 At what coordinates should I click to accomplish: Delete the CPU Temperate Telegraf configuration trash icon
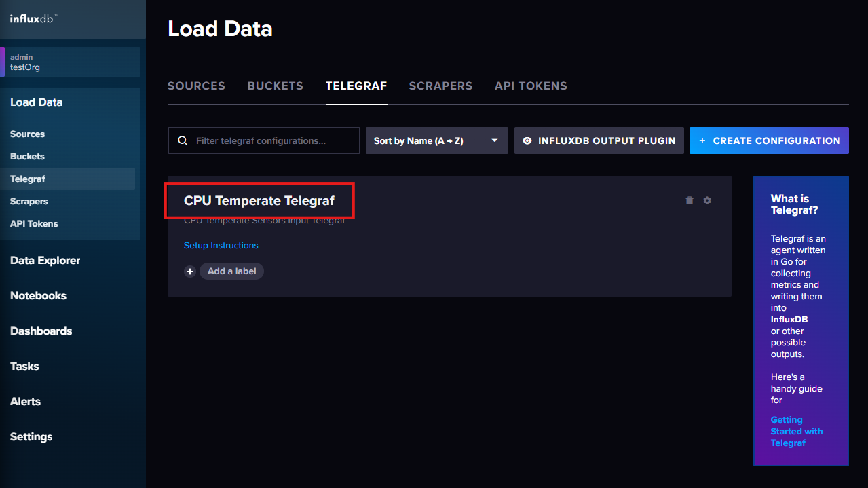tap(690, 200)
